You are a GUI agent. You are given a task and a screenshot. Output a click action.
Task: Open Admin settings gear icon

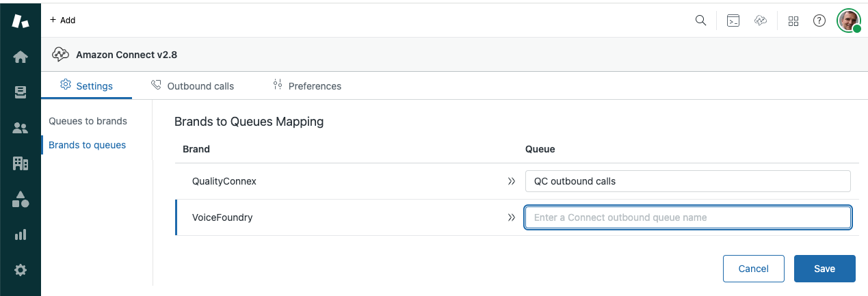21,270
